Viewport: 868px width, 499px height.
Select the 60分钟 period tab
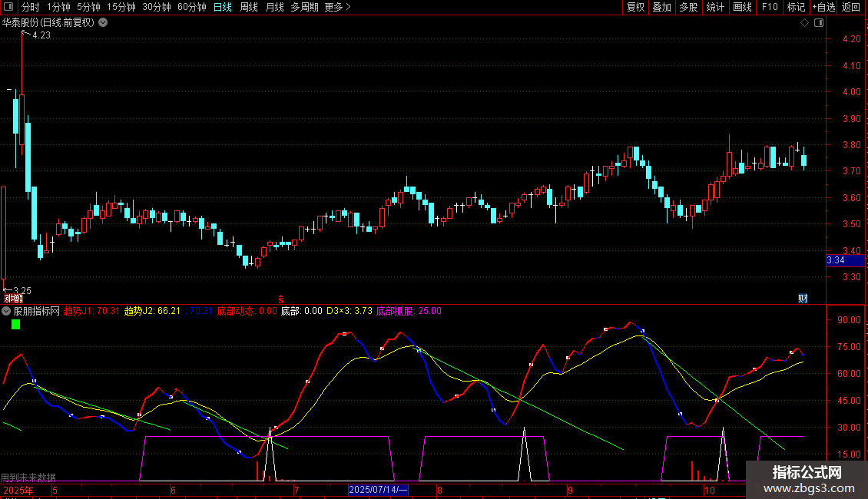click(x=192, y=7)
